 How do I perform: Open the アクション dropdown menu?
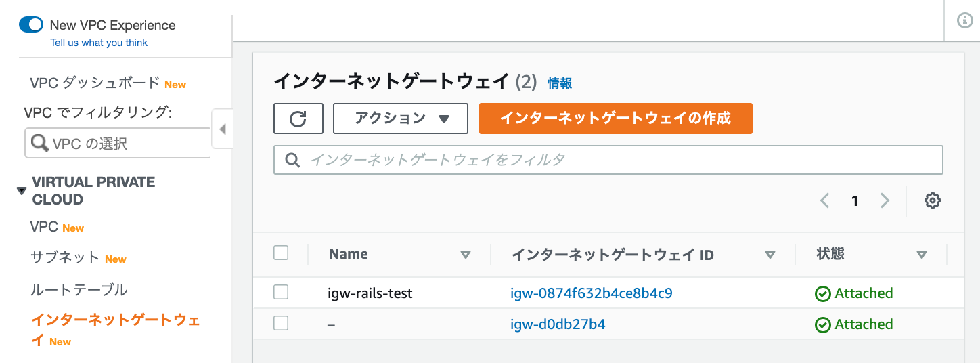click(401, 119)
